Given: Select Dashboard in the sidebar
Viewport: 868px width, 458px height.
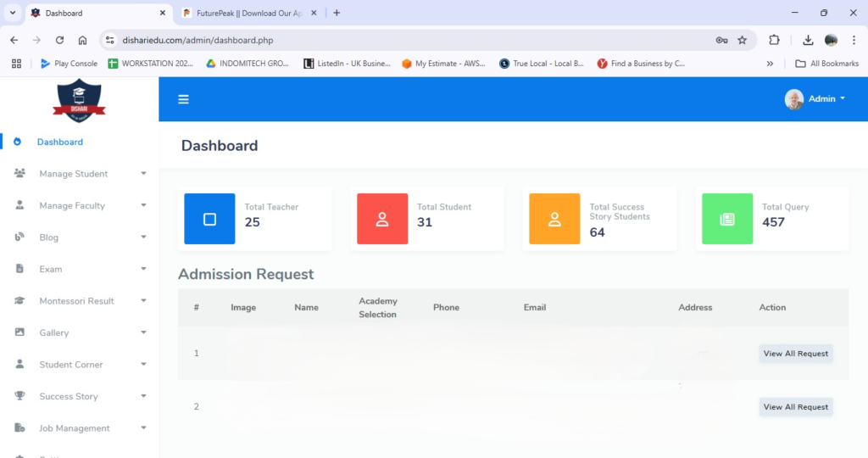Looking at the screenshot, I should click(x=59, y=142).
